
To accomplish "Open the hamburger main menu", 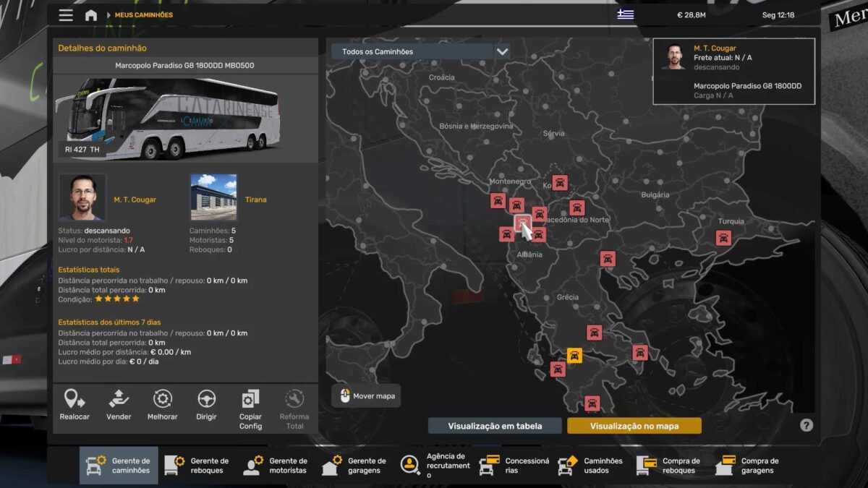I will click(66, 15).
